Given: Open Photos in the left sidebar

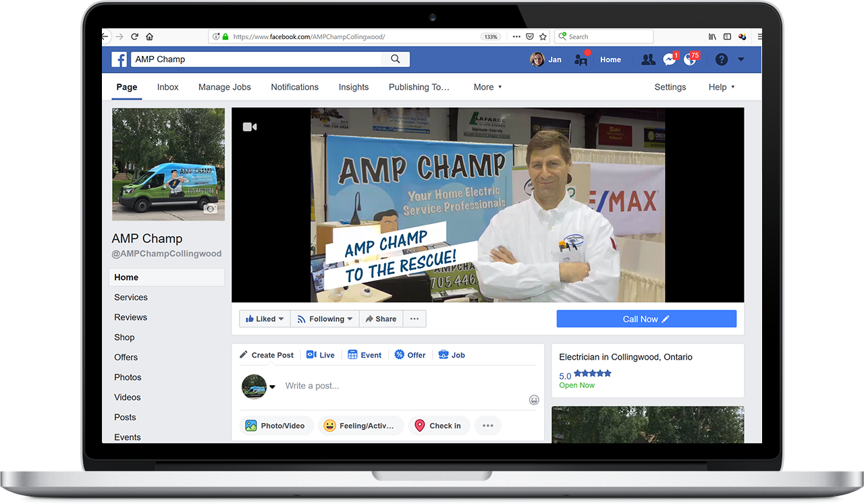Looking at the screenshot, I should (128, 377).
